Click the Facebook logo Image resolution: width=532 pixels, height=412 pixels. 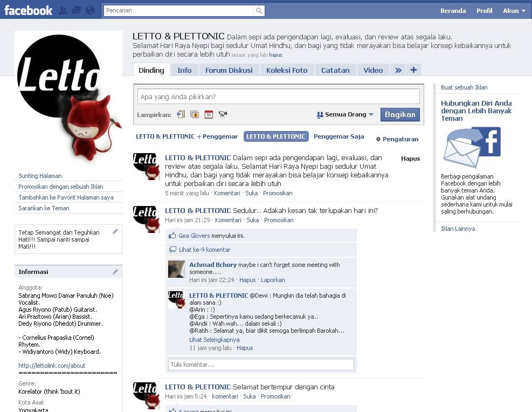click(28, 11)
